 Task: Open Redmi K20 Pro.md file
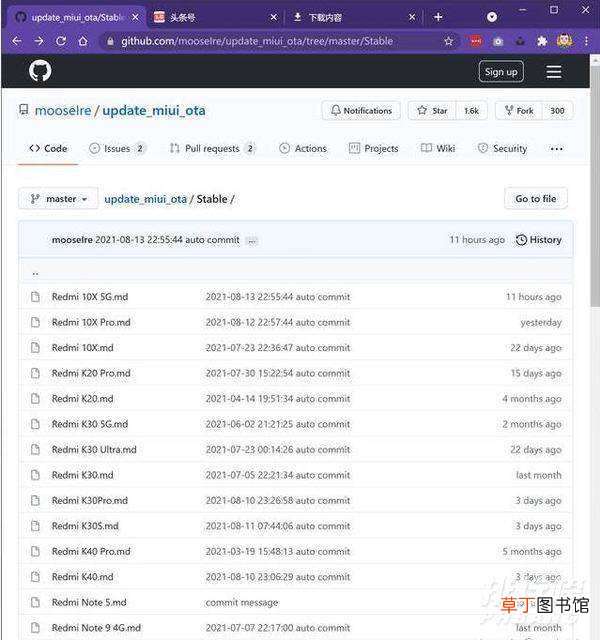(x=91, y=373)
